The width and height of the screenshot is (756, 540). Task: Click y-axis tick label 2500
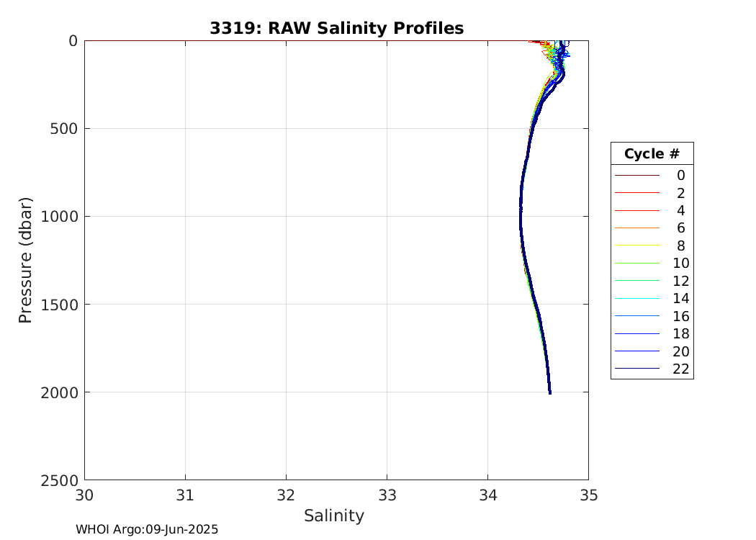pos(59,481)
